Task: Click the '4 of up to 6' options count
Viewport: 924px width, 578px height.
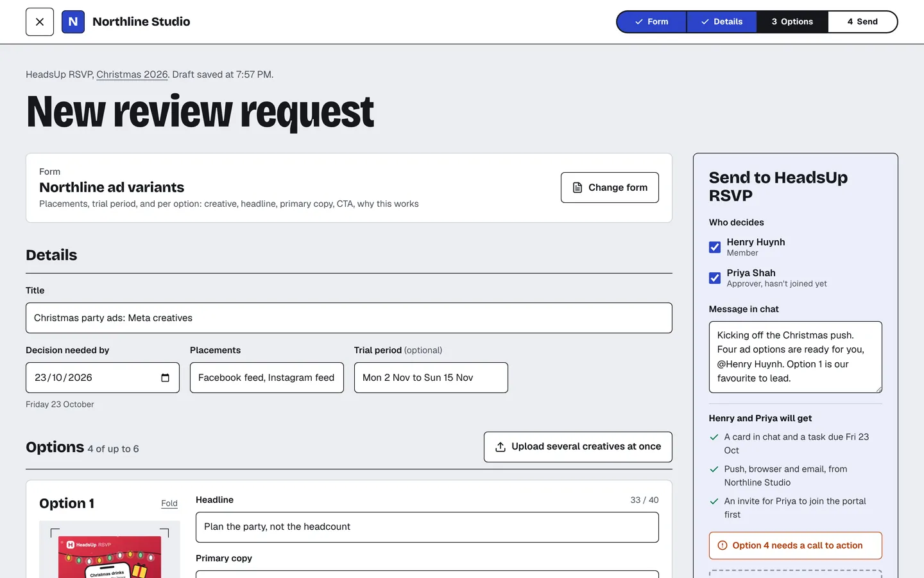Action: (114, 449)
